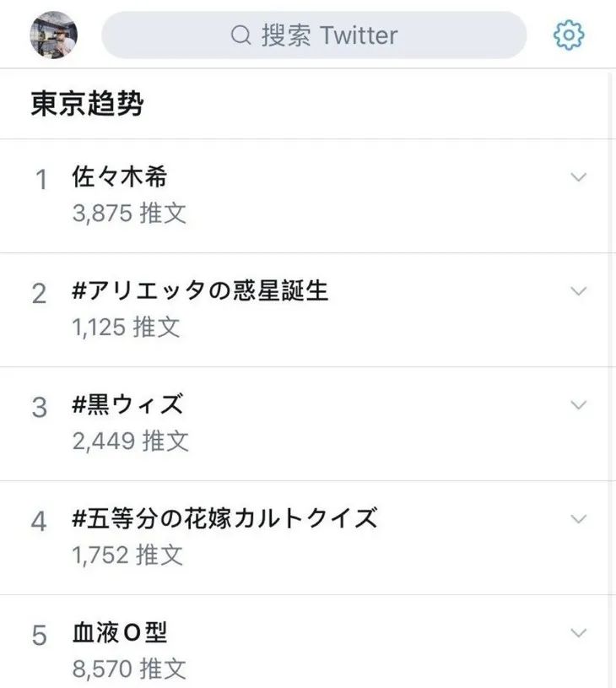Open trending topic 佐々木希
This screenshot has width=616, height=688.
click(120, 176)
